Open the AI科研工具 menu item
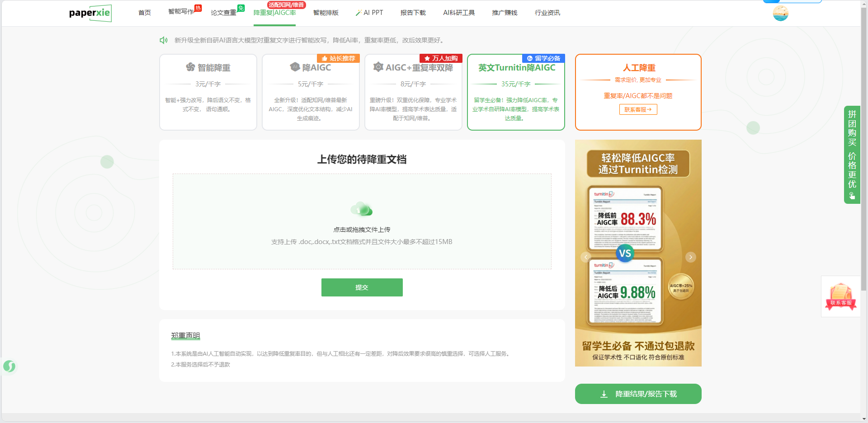 tap(459, 13)
